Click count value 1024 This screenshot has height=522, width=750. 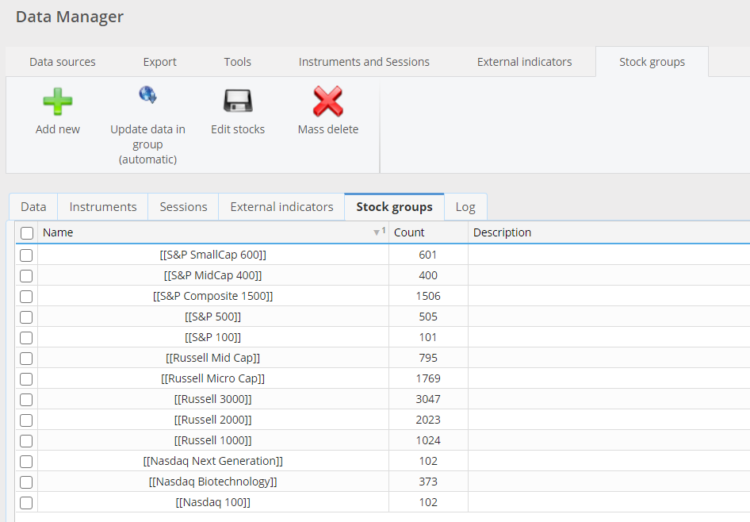pyautogui.click(x=428, y=440)
